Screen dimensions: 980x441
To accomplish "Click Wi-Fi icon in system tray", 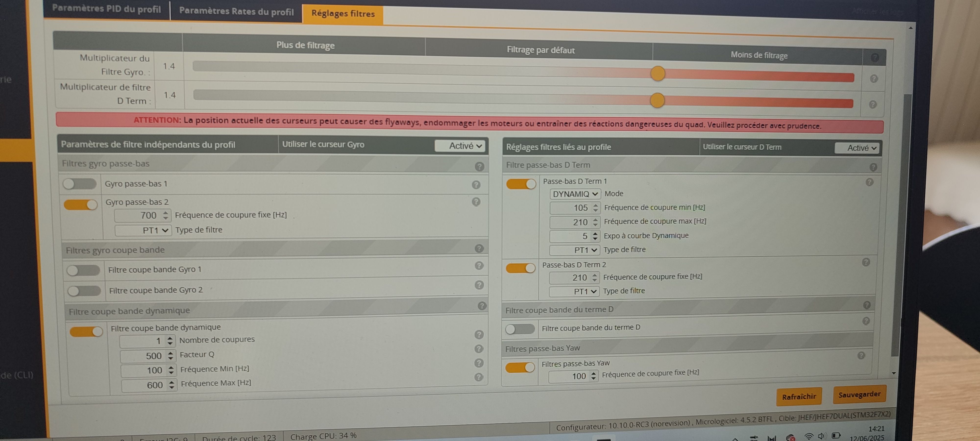I will (808, 436).
